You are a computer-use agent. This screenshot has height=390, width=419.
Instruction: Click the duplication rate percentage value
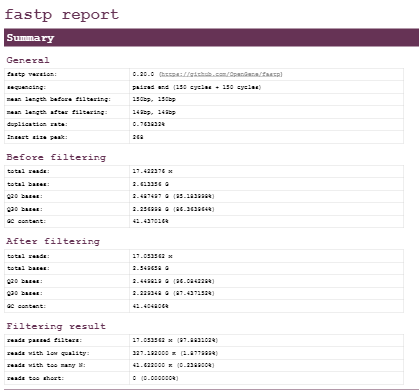(x=149, y=124)
